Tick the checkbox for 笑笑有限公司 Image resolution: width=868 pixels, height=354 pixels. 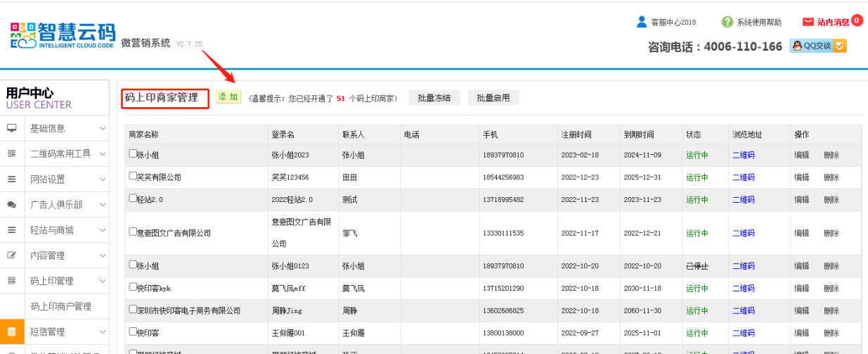[133, 176]
